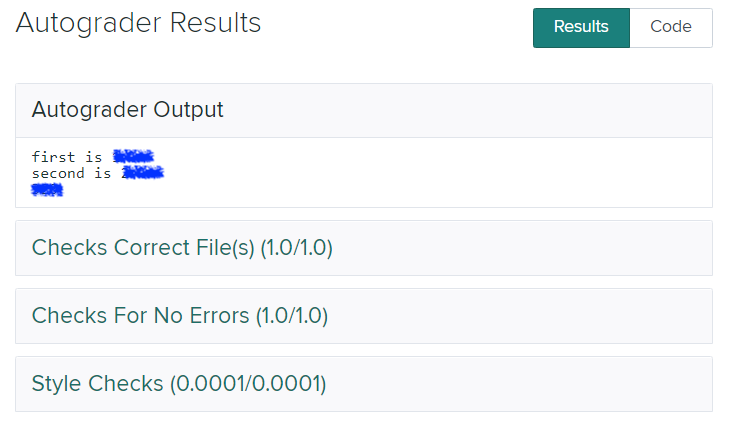Click the (1.0/1.0) score on Checks For No Errors
Image resolution: width=737 pixels, height=436 pixels.
click(x=291, y=316)
